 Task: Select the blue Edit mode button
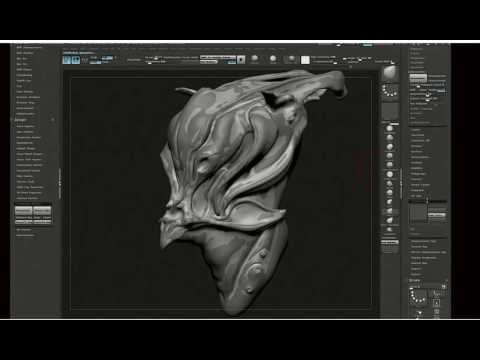67,60
